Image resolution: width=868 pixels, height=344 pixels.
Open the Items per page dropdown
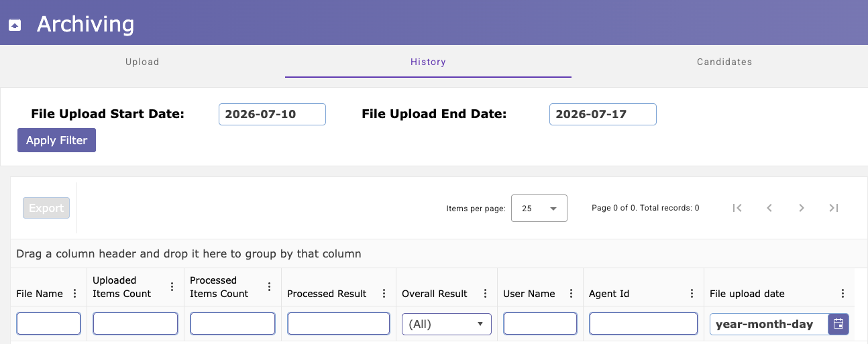(x=539, y=208)
